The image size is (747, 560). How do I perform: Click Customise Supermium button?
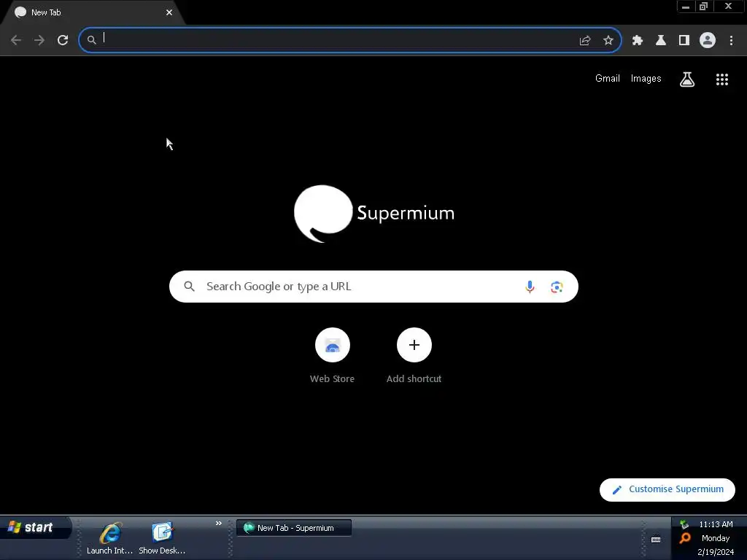667,489
